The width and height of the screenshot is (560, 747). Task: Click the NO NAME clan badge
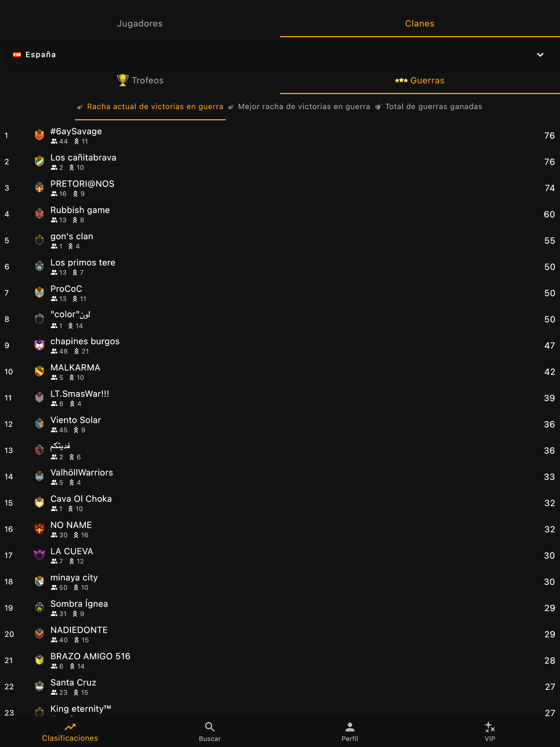point(39,529)
